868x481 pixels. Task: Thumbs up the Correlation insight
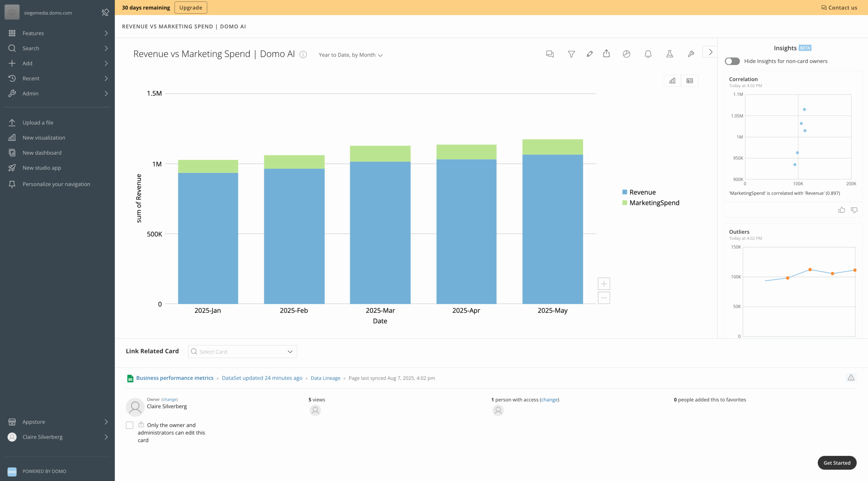pos(842,210)
